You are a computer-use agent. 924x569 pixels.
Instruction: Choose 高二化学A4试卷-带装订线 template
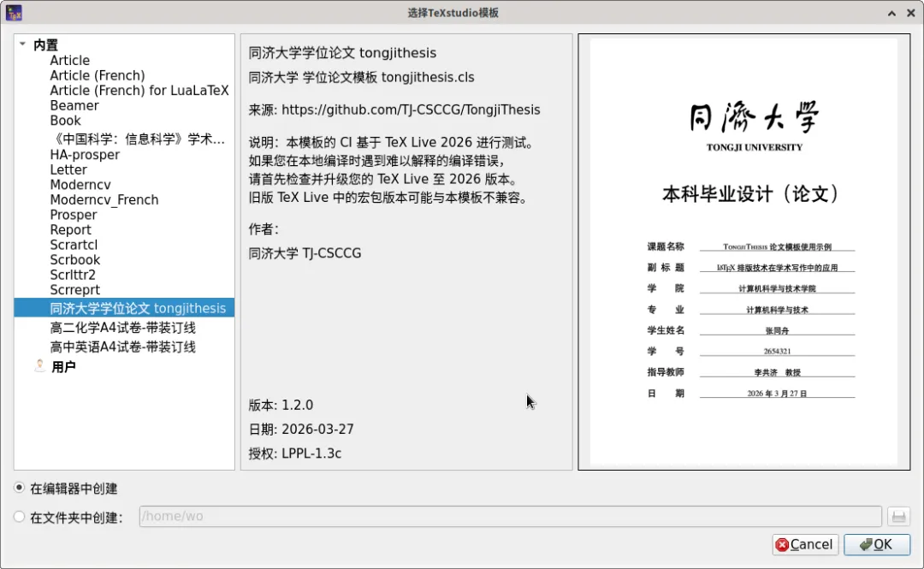pyautogui.click(x=122, y=328)
